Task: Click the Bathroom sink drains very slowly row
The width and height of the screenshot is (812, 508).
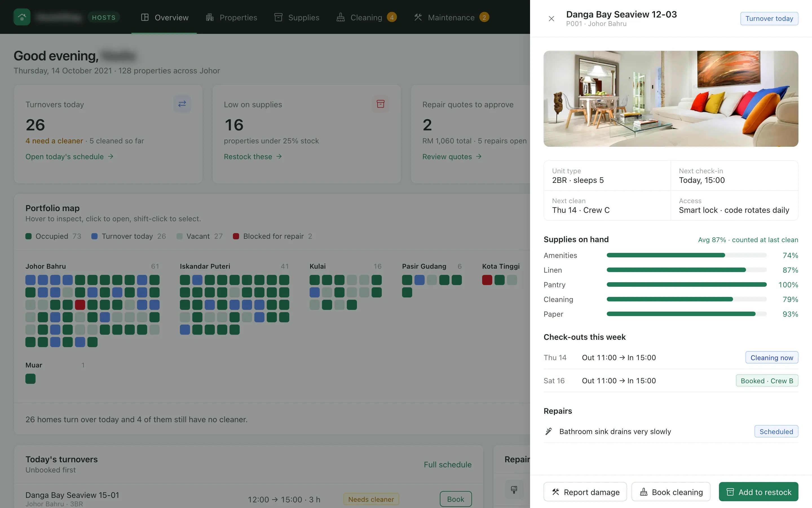Action: click(x=671, y=432)
